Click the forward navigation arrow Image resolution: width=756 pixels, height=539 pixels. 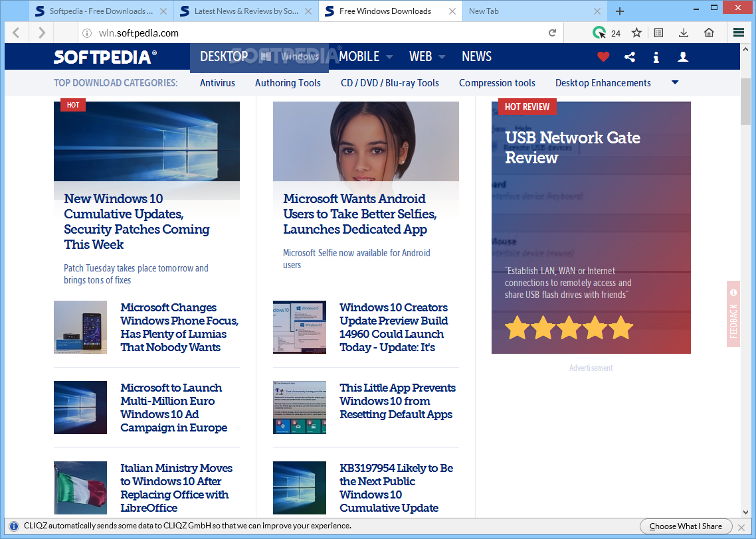tap(42, 33)
